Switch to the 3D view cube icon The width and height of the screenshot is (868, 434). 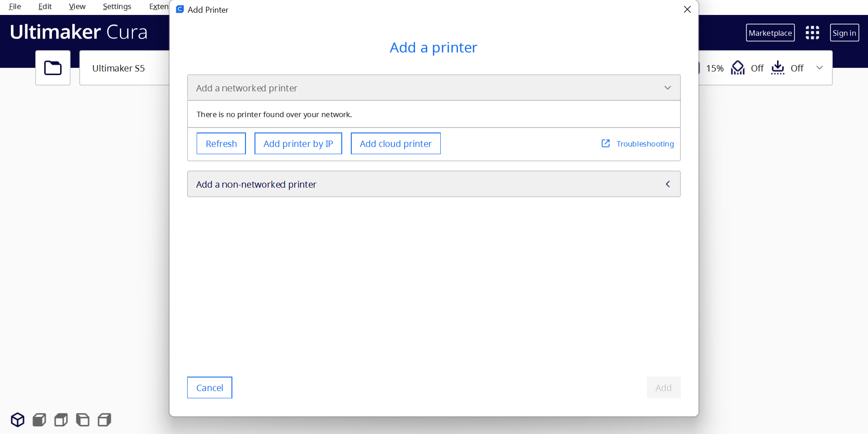[x=18, y=420]
